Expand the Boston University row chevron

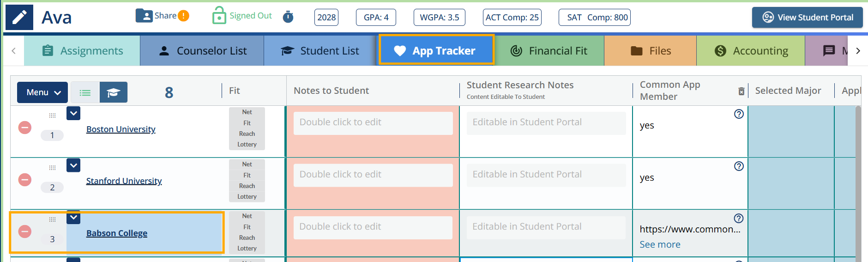point(73,113)
